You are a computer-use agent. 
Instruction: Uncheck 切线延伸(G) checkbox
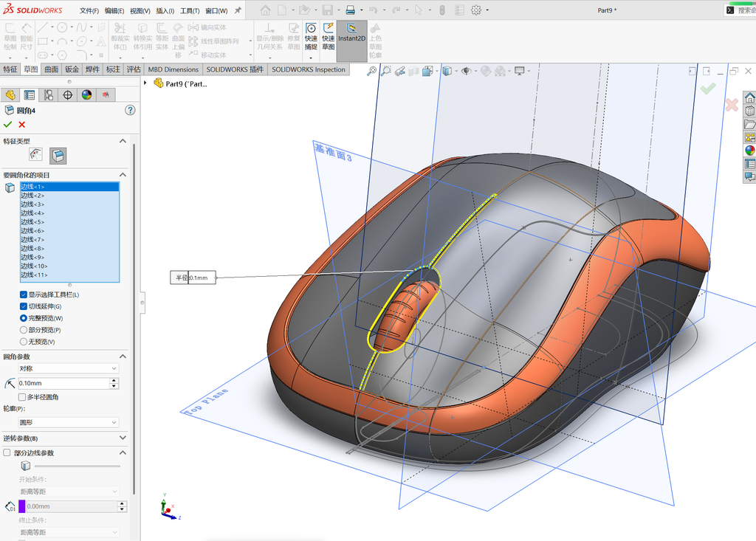coord(23,306)
